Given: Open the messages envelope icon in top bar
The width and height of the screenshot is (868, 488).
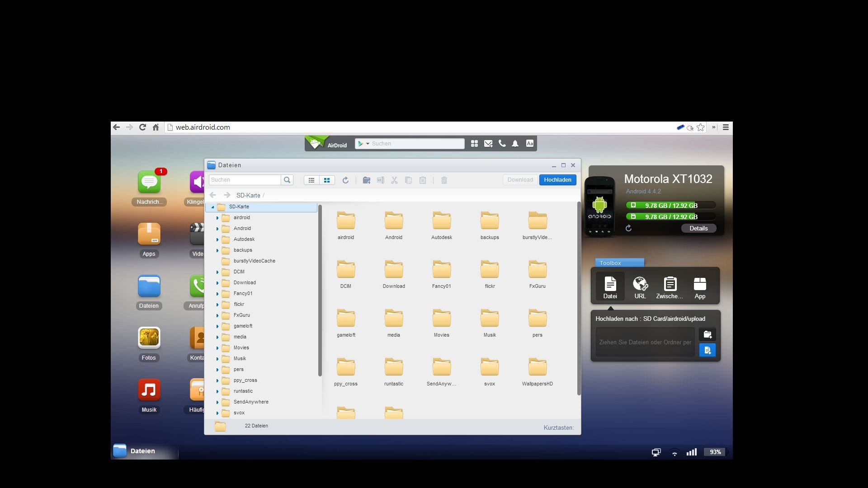Looking at the screenshot, I should click(488, 144).
